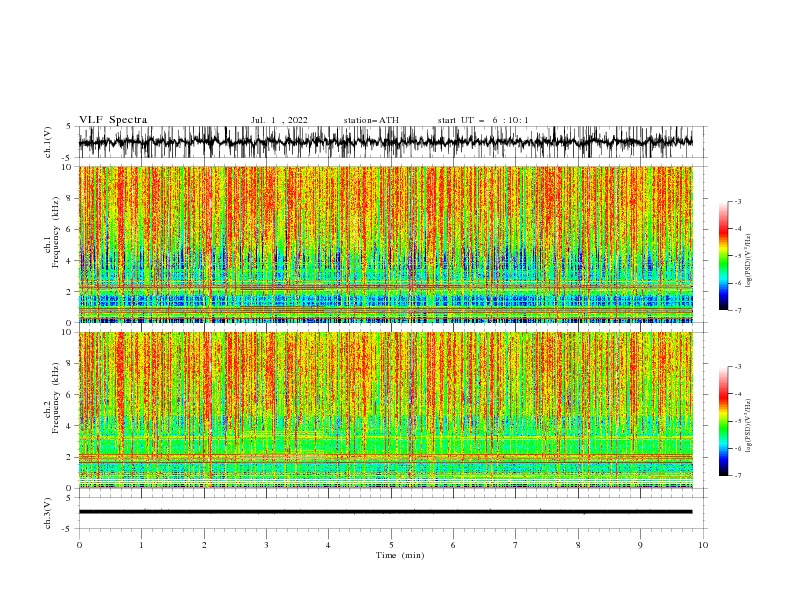Select the "station=ATH" label
This screenshot has height=612, width=792.
tap(371, 120)
